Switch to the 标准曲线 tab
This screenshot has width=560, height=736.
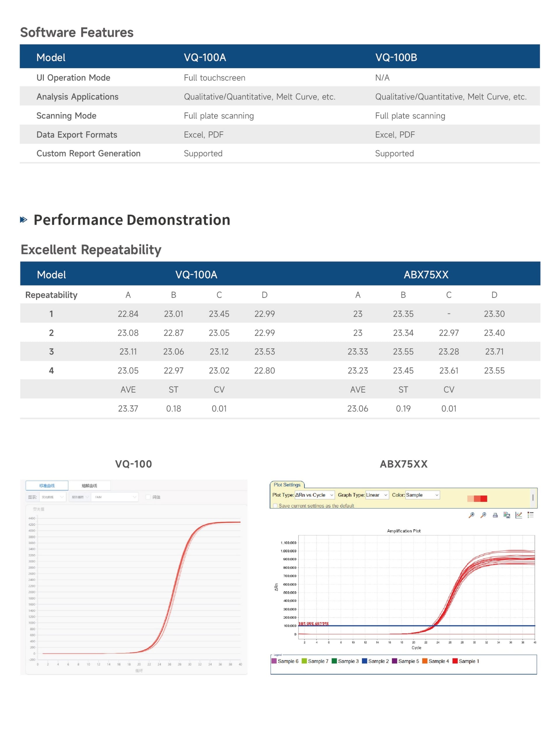coord(47,486)
